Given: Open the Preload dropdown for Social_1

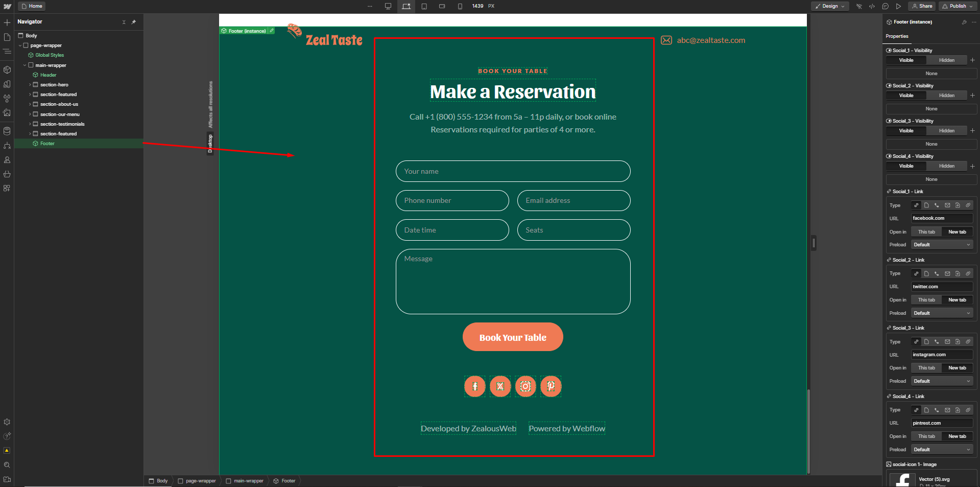Looking at the screenshot, I should tap(941, 244).
